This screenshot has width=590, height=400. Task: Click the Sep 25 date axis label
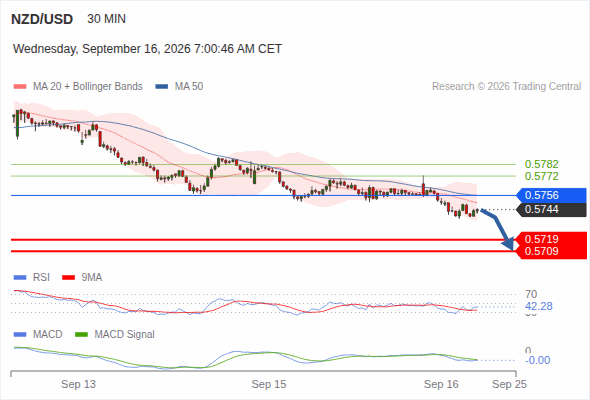pos(509,384)
